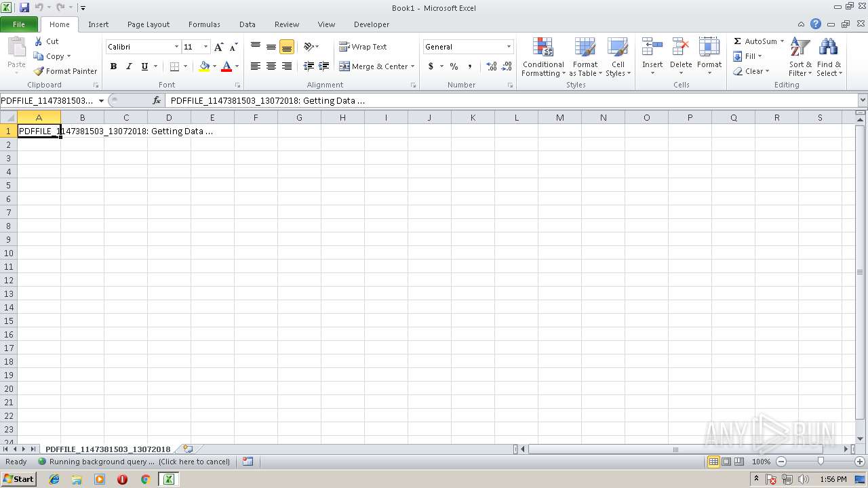Switch to Normal view in status bar
Viewport: 868px width, 488px height.
713,462
